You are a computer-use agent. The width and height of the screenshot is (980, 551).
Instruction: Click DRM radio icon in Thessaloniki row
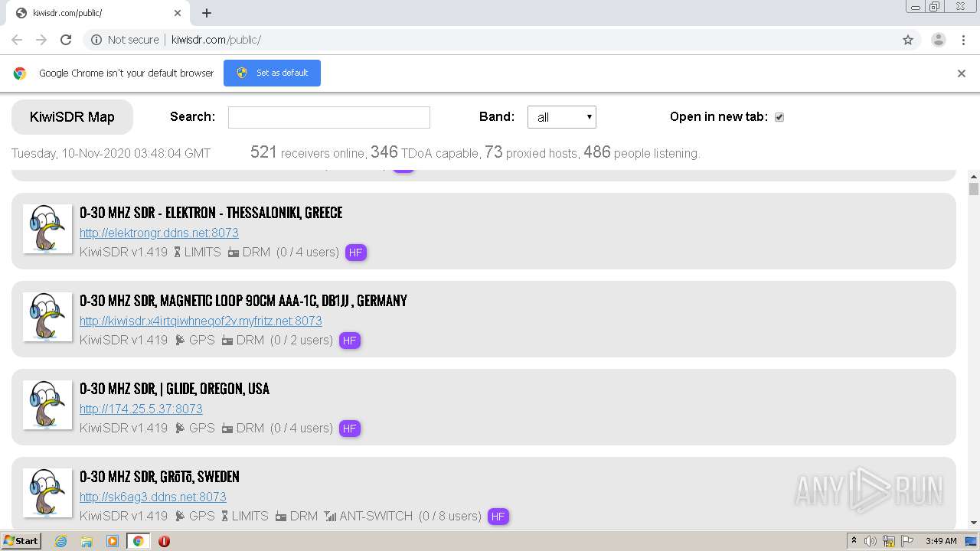click(234, 252)
